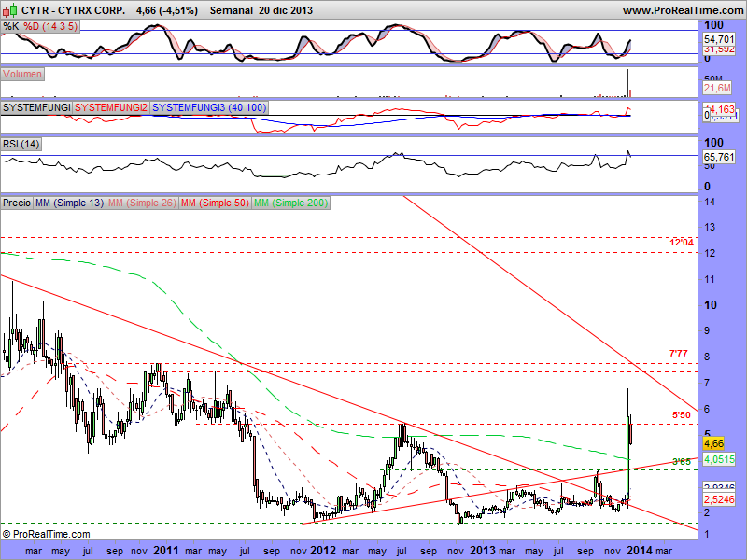The width and height of the screenshot is (747, 560).
Task: Click the 20 dic 2013 date
Action: [x=286, y=10]
